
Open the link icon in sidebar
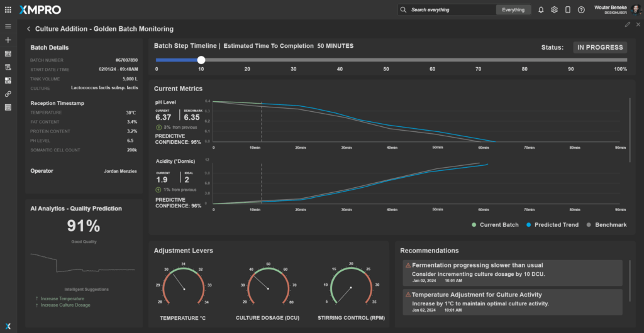coord(8,94)
